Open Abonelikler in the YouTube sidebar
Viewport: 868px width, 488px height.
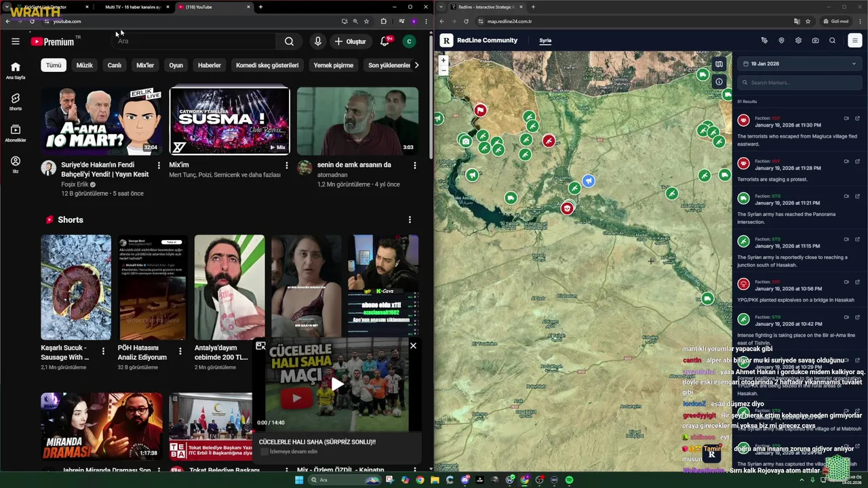click(16, 133)
